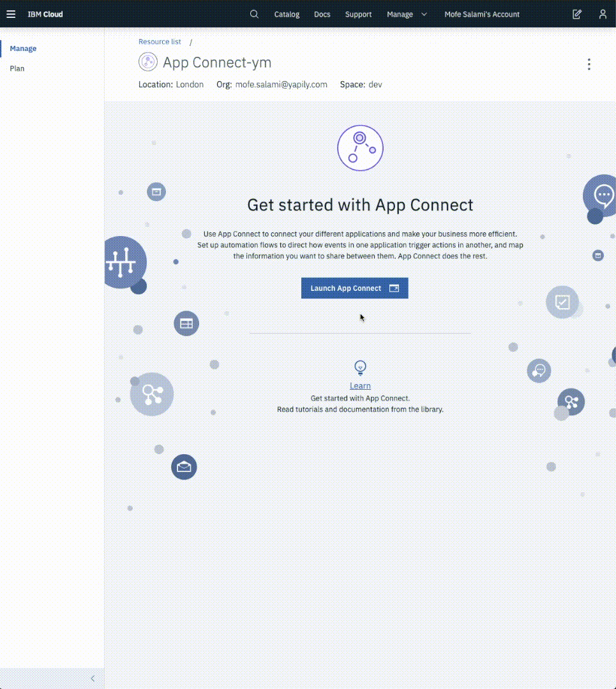Click the Space: dev text

[x=361, y=84]
